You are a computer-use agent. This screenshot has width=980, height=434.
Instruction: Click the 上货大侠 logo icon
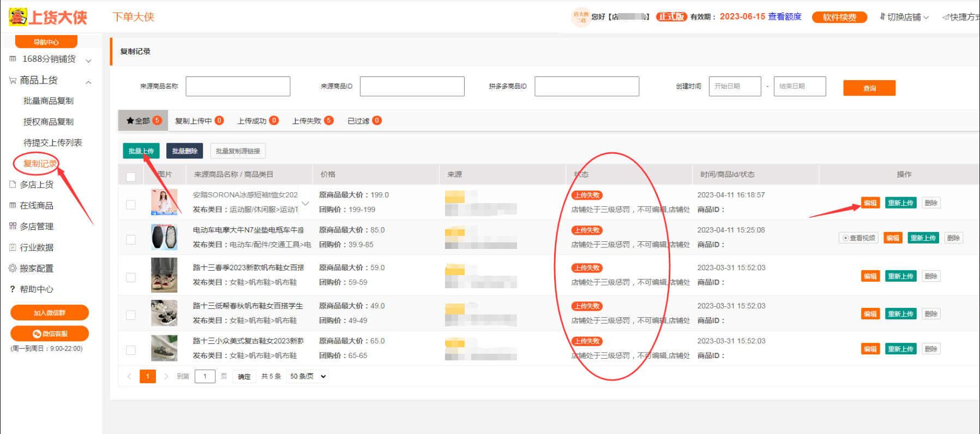click(17, 17)
